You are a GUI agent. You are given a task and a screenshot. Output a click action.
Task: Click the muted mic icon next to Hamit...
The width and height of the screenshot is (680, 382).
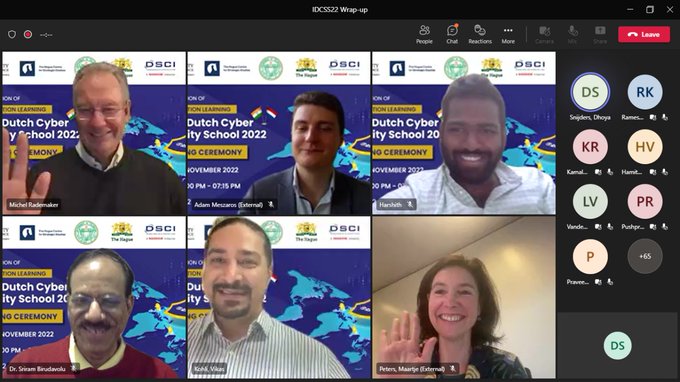tap(665, 172)
